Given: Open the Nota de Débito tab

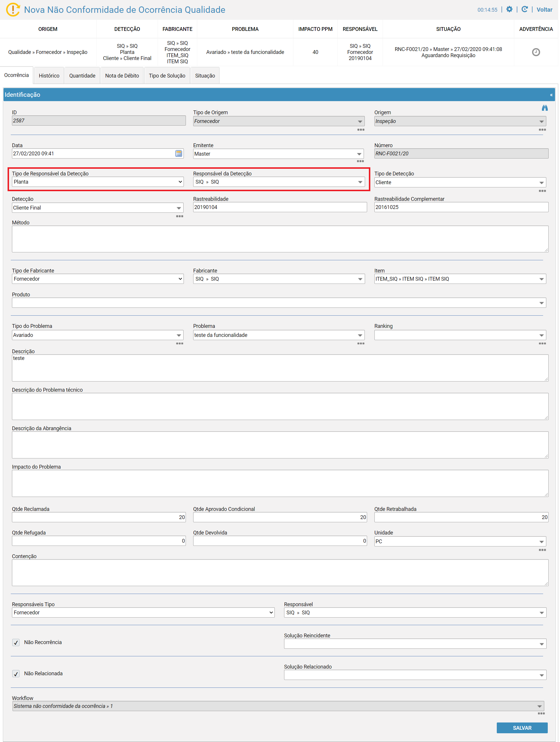Looking at the screenshot, I should [x=122, y=76].
